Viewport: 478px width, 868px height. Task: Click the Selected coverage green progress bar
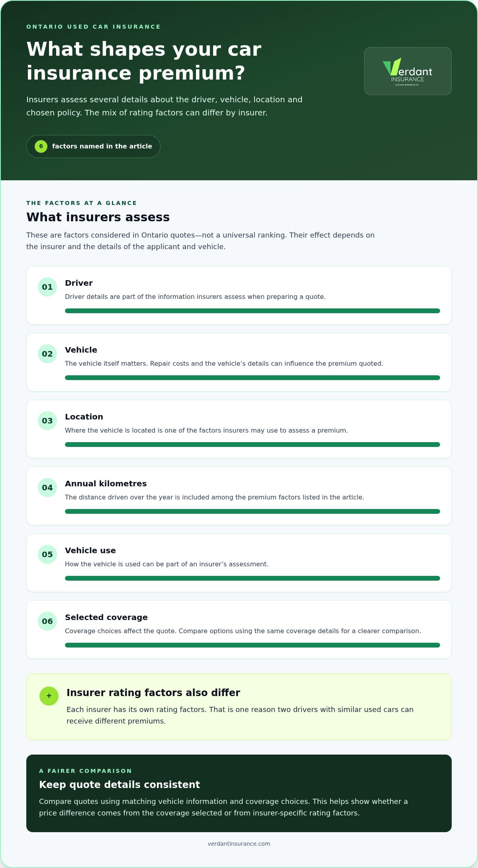click(253, 645)
